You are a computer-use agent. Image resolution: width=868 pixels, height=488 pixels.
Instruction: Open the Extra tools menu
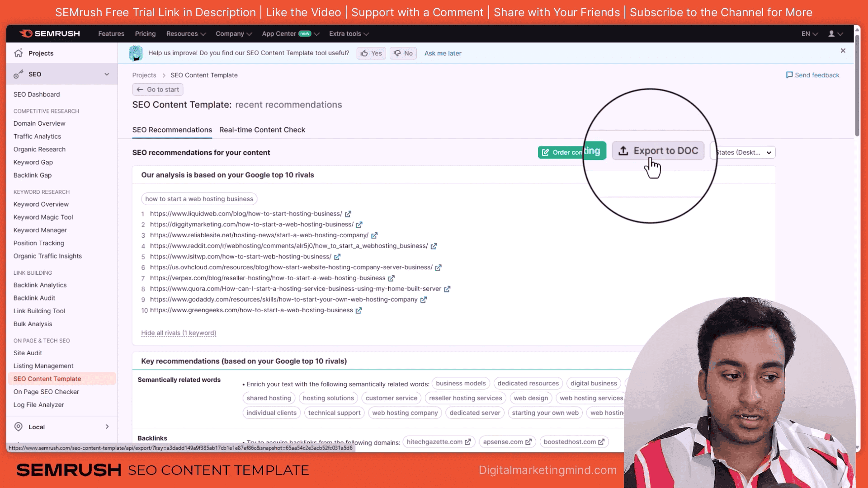(x=348, y=33)
